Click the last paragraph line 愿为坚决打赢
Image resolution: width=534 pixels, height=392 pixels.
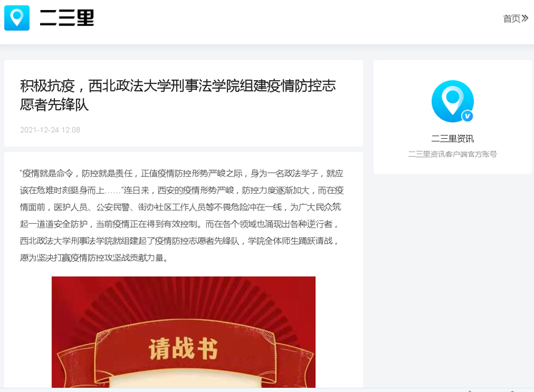(94, 258)
